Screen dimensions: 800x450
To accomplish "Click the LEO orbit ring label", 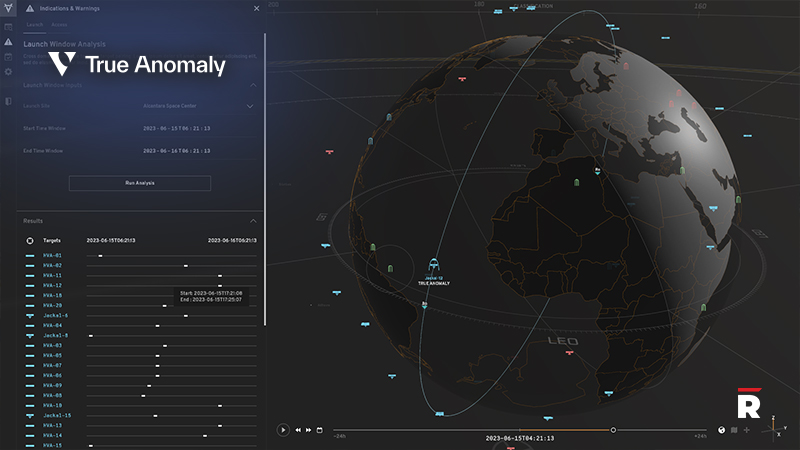I will [x=563, y=341].
